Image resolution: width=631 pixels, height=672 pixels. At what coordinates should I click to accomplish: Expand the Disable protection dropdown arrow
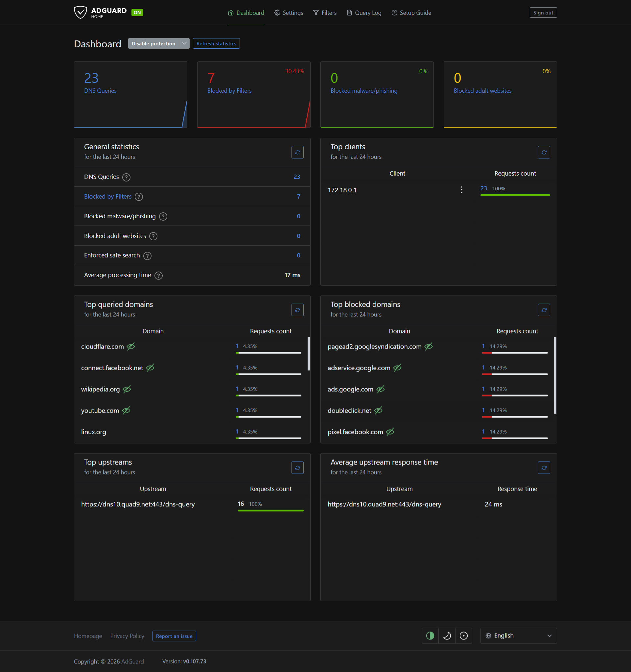(184, 43)
